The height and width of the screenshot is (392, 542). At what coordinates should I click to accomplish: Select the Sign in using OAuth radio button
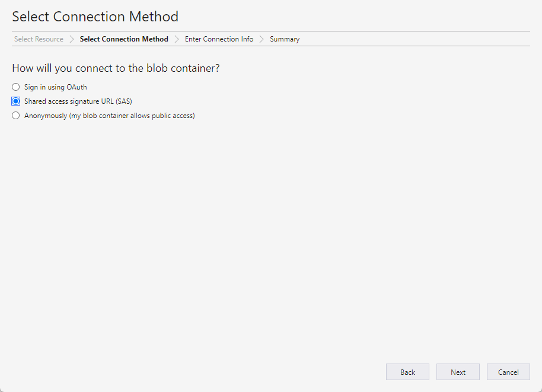click(16, 87)
